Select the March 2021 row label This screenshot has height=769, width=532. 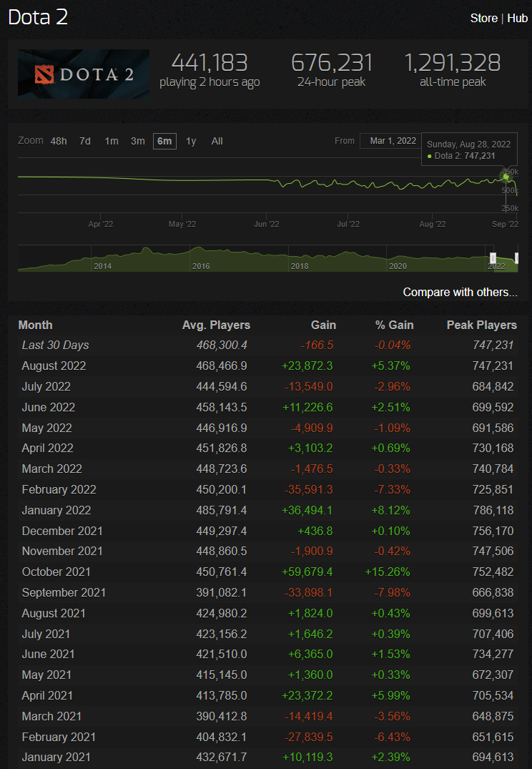click(51, 717)
